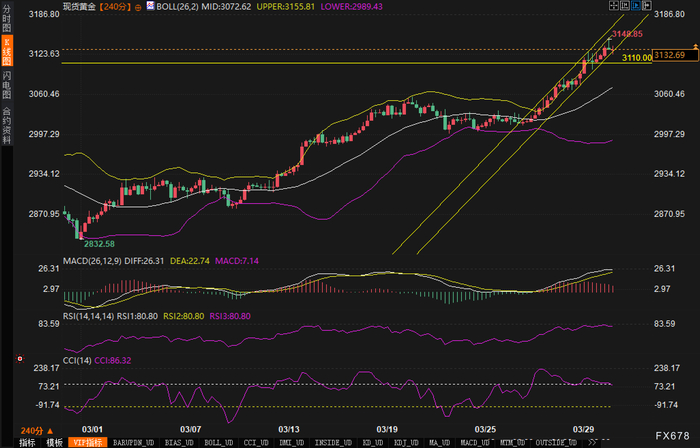Click the minus circle icon beside 【240分】
Viewport: 700px width, 448px height.
(x=138, y=8)
